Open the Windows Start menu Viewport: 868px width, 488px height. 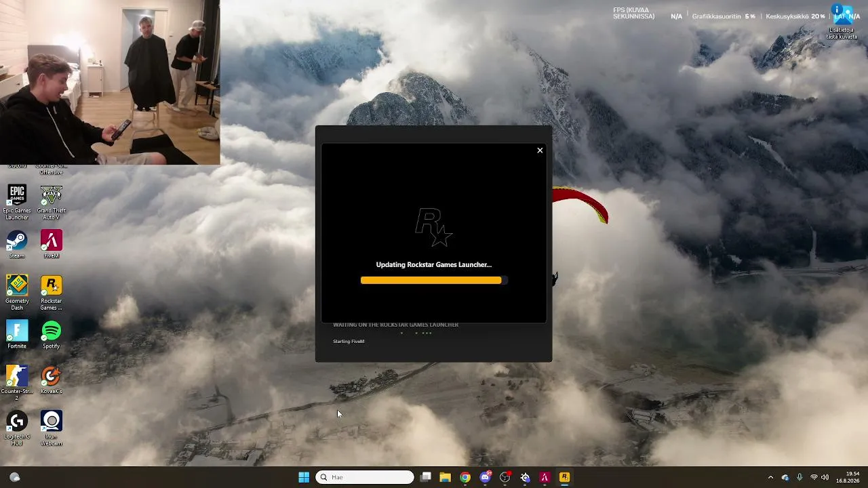coord(304,477)
